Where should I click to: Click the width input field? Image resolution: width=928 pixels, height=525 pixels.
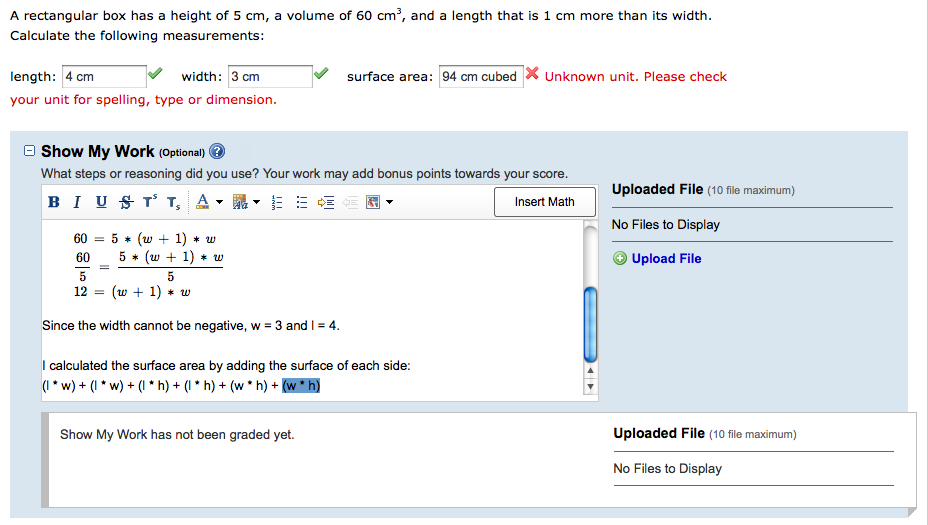click(270, 77)
